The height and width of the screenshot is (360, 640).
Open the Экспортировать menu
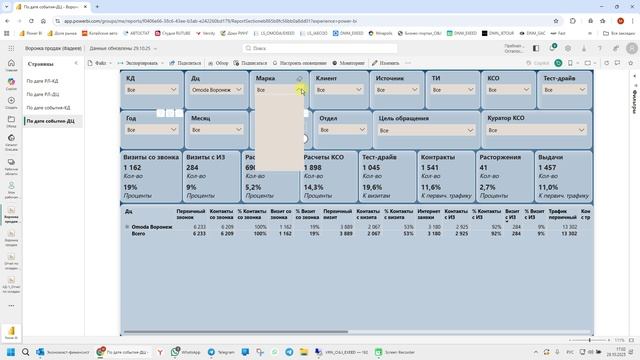pyautogui.click(x=141, y=63)
